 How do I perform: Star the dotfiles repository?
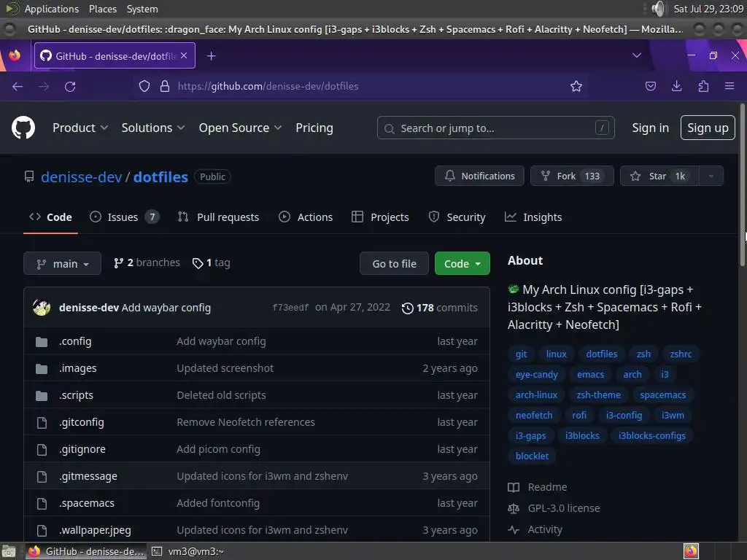pos(659,176)
